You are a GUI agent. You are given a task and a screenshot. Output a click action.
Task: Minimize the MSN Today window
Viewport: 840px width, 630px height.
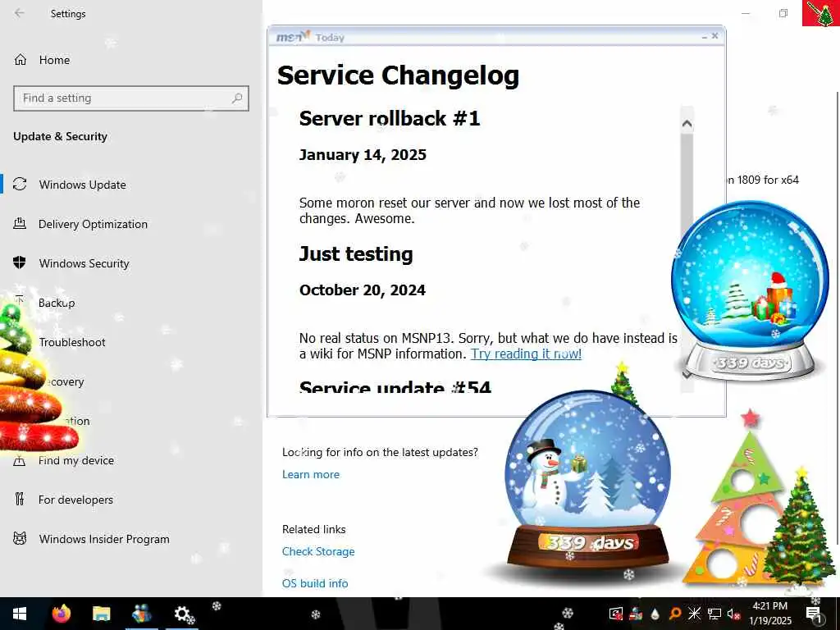point(705,36)
